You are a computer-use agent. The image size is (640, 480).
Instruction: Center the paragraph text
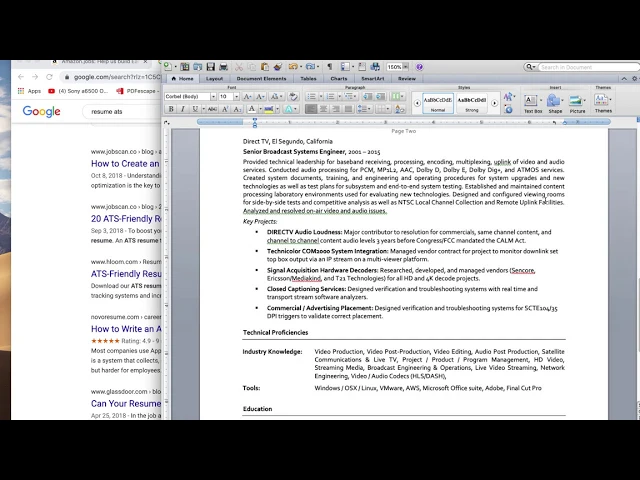click(x=323, y=109)
